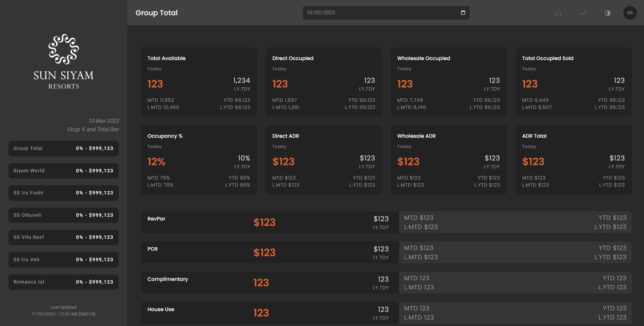Click the Group Total page heading
Image resolution: width=644 pixels, height=326 pixels.
(157, 13)
